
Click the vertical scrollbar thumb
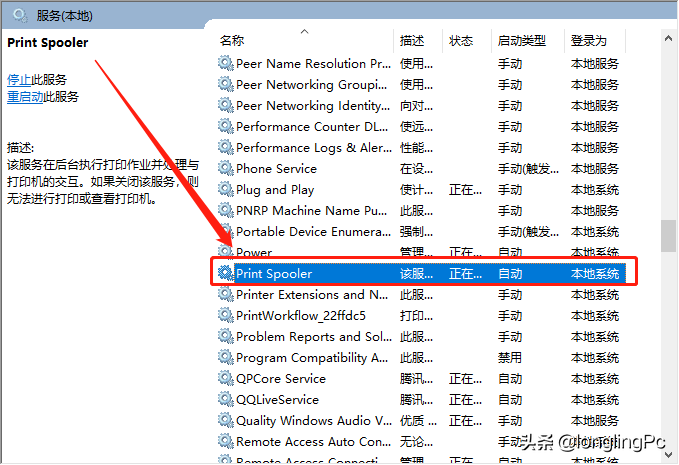tap(668, 236)
